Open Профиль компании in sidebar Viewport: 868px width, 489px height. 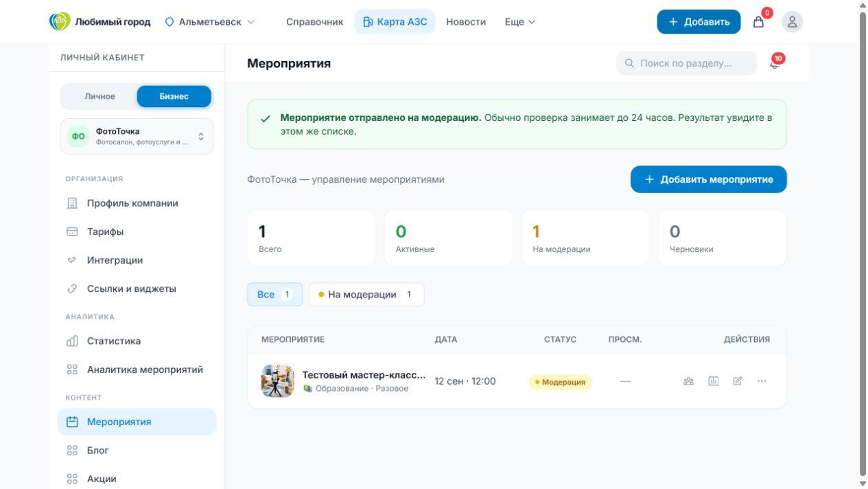[137, 203]
